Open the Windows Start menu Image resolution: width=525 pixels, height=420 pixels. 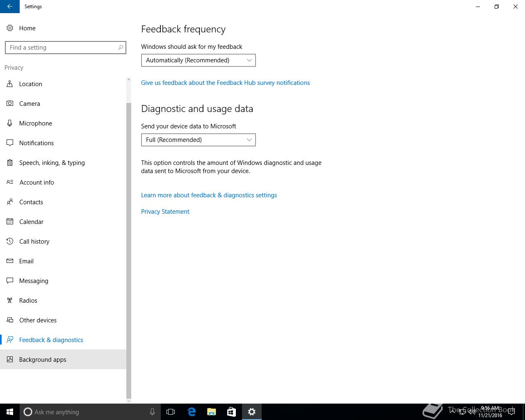click(x=10, y=412)
